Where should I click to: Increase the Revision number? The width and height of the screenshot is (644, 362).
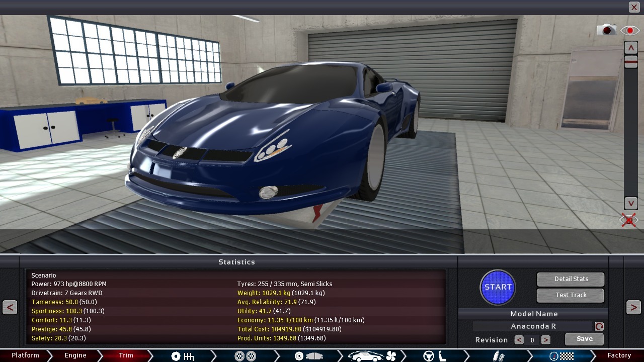[x=545, y=340]
